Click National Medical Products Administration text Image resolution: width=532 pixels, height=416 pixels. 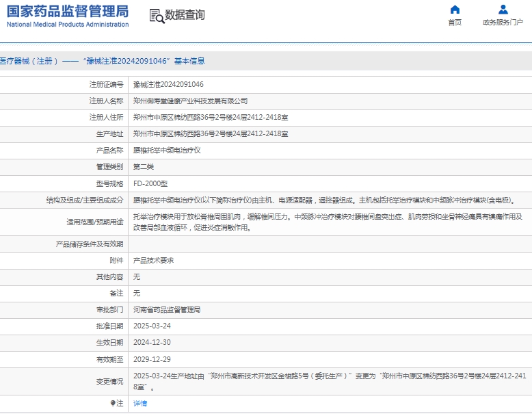point(68,25)
